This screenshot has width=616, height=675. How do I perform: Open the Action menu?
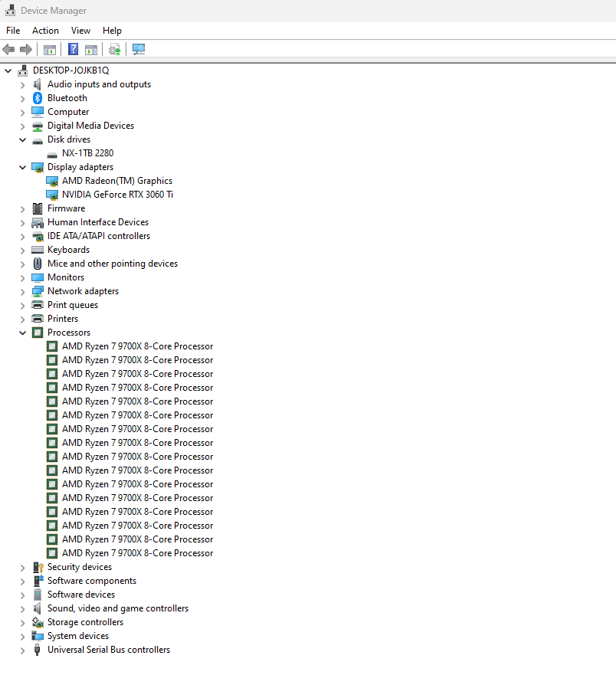pos(45,31)
